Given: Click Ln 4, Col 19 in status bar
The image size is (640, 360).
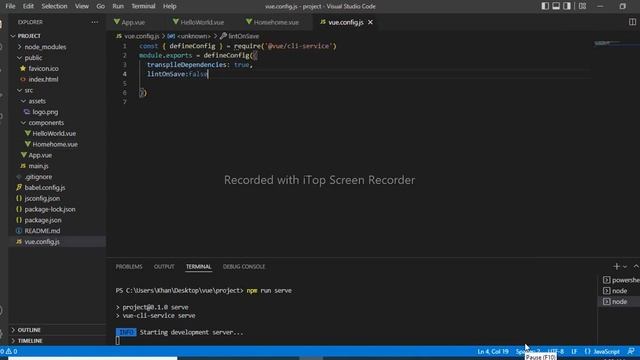Looking at the screenshot, I should (x=493, y=351).
